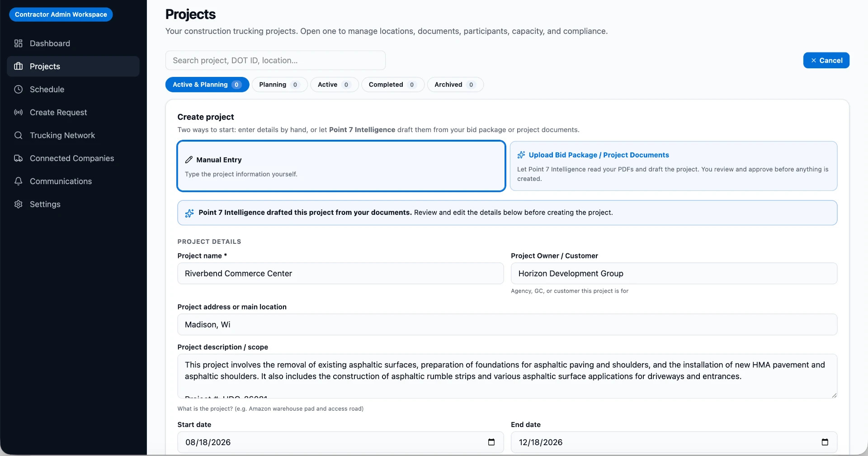Click the Trucking Network search icon
The width and height of the screenshot is (868, 456).
click(18, 135)
